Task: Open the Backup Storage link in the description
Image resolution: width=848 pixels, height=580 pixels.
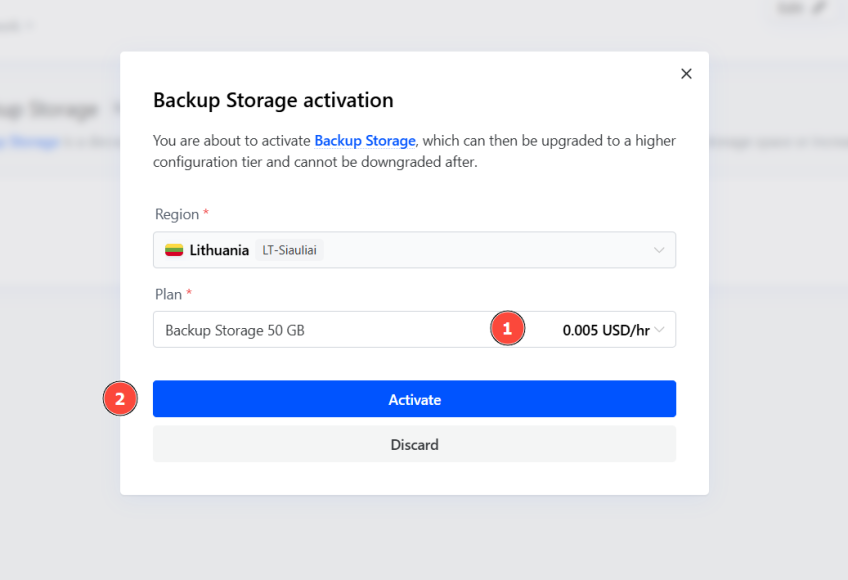Action: (x=364, y=141)
